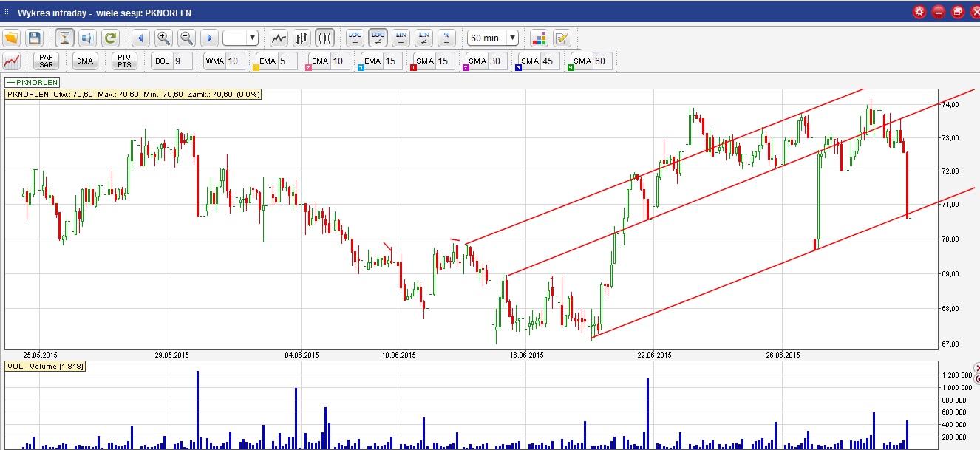The image size is (980, 450).
Task: Save chart with the floppy disk icon
Action: coord(34,38)
